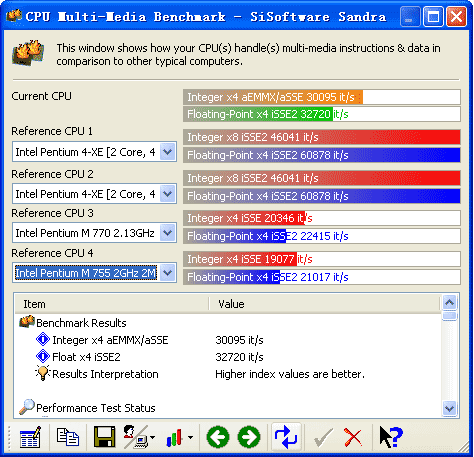
Task: Click the scrollbar up arrow in results list
Action: coord(449,303)
